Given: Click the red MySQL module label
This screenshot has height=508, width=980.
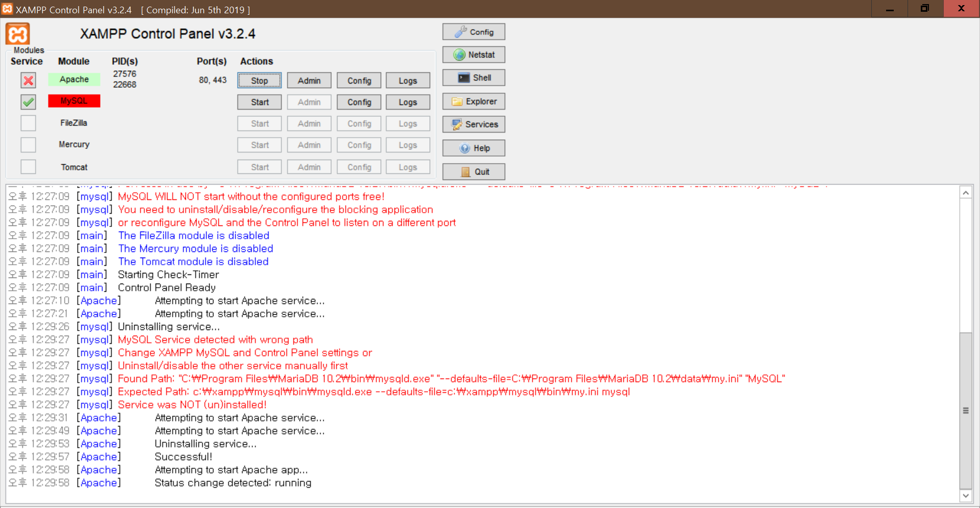Looking at the screenshot, I should tap(74, 101).
